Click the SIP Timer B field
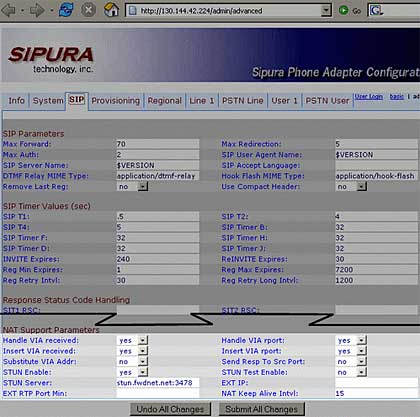Screen dimensions: 420x417 coord(376,227)
